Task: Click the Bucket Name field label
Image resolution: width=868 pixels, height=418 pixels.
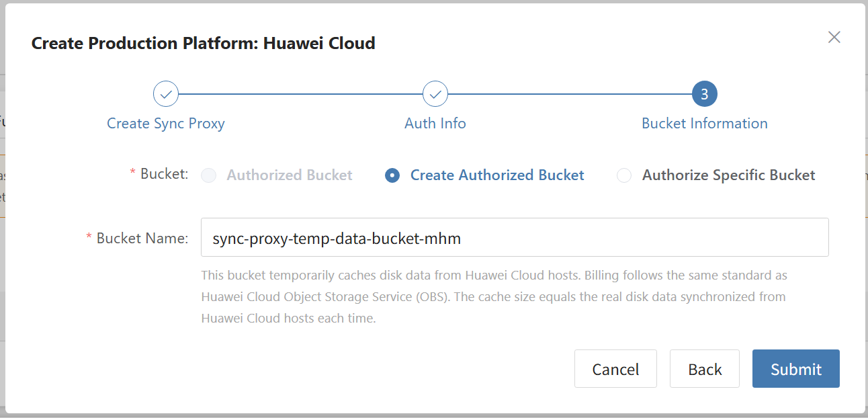Action: [x=142, y=238]
